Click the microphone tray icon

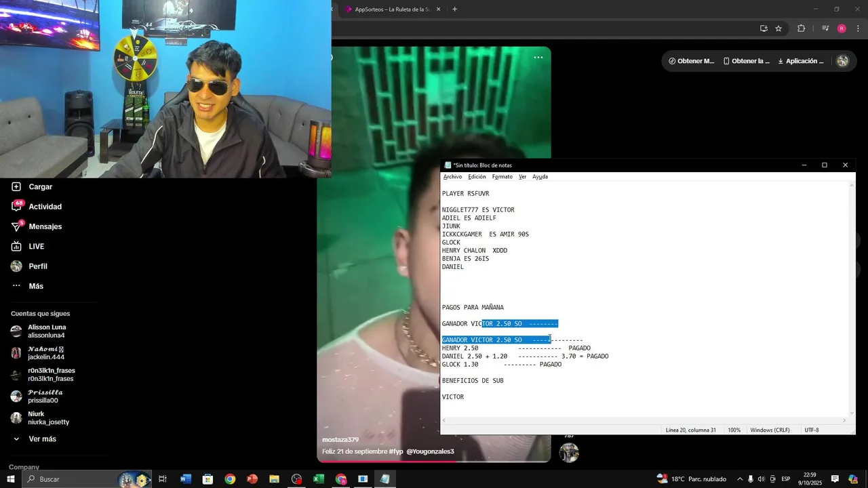tap(751, 479)
